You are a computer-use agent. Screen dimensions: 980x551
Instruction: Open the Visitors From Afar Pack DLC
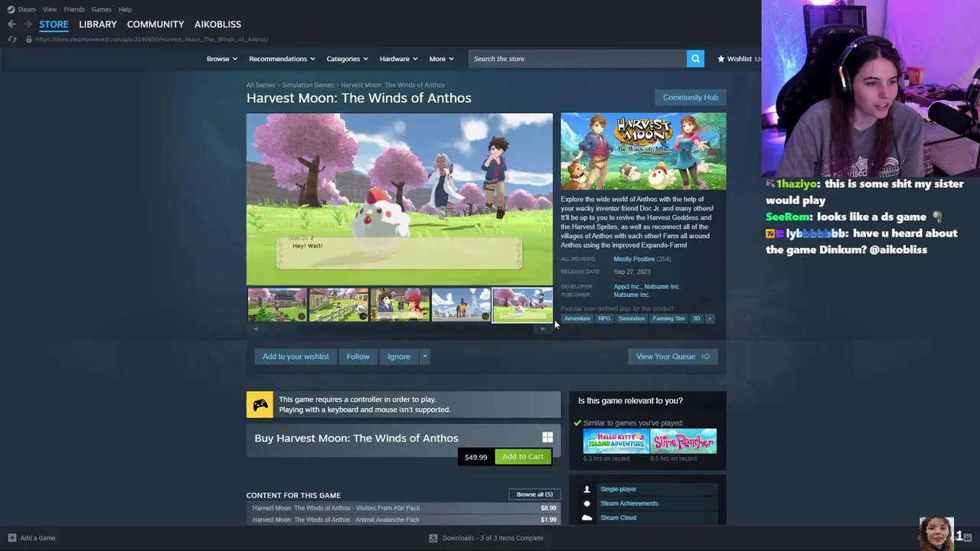pos(403,508)
